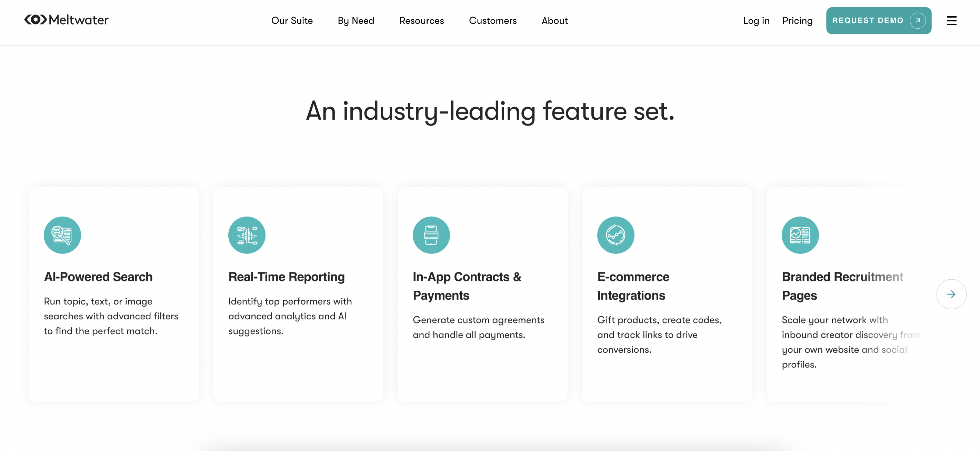
Task: Go to the Pricing page
Action: coord(797,21)
